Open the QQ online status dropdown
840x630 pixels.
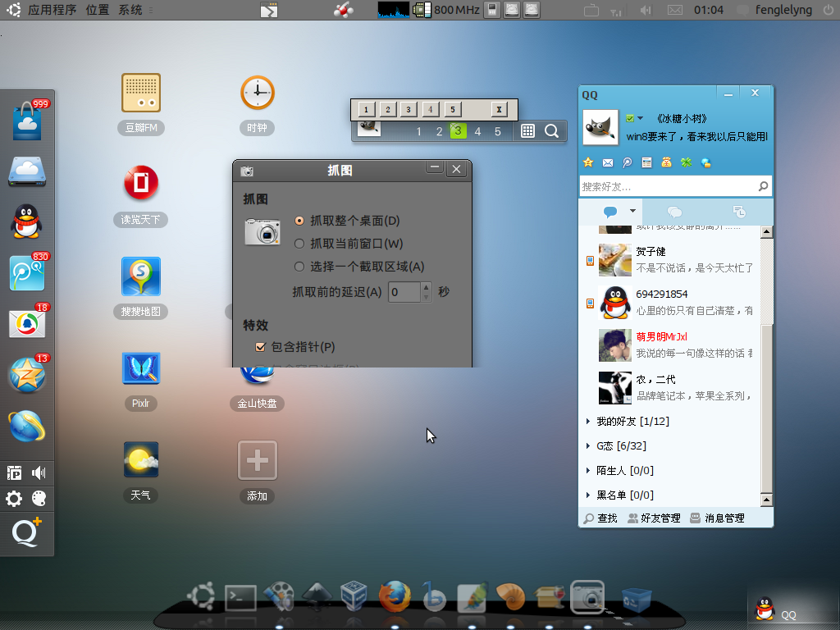coord(635,118)
